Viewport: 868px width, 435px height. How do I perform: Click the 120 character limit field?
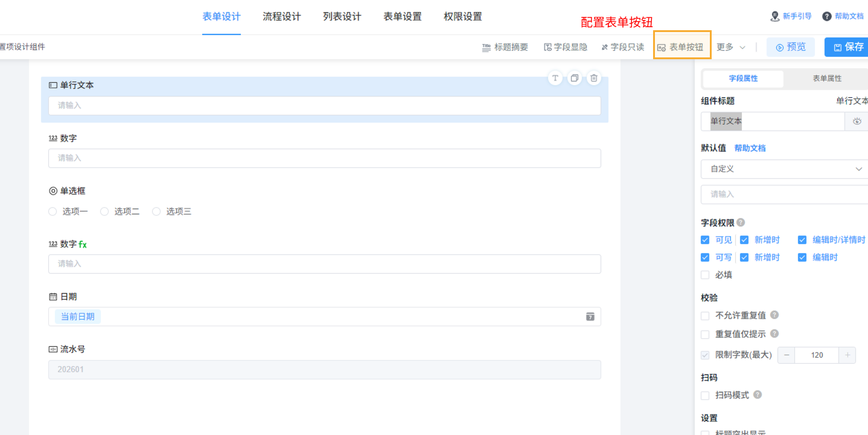pyautogui.click(x=817, y=355)
